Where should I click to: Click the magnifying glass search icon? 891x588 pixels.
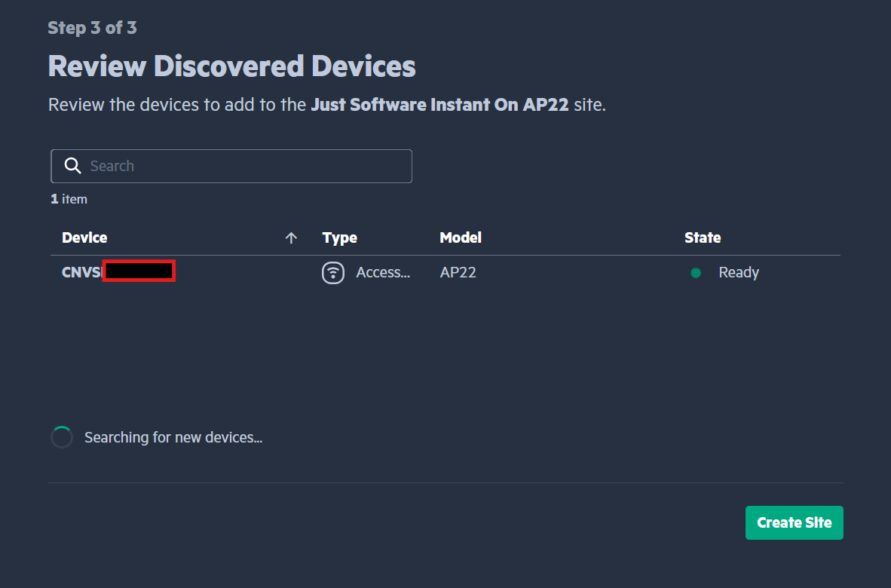pos(72,165)
